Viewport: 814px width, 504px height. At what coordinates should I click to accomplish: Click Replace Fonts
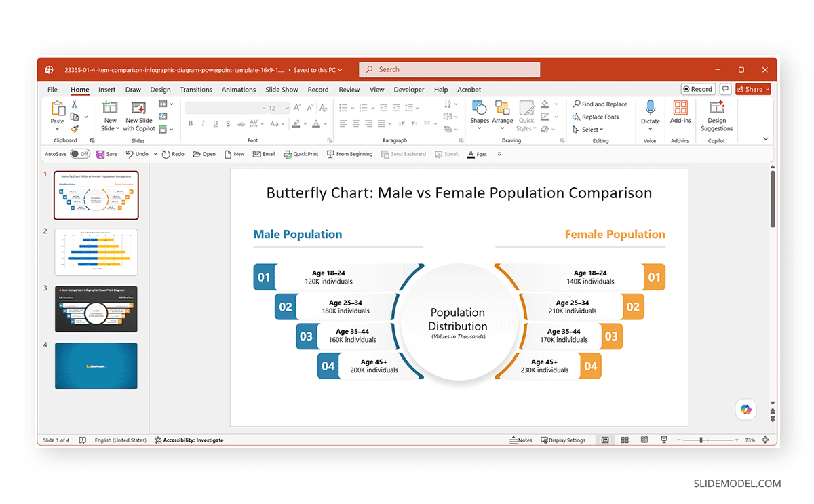tap(596, 117)
